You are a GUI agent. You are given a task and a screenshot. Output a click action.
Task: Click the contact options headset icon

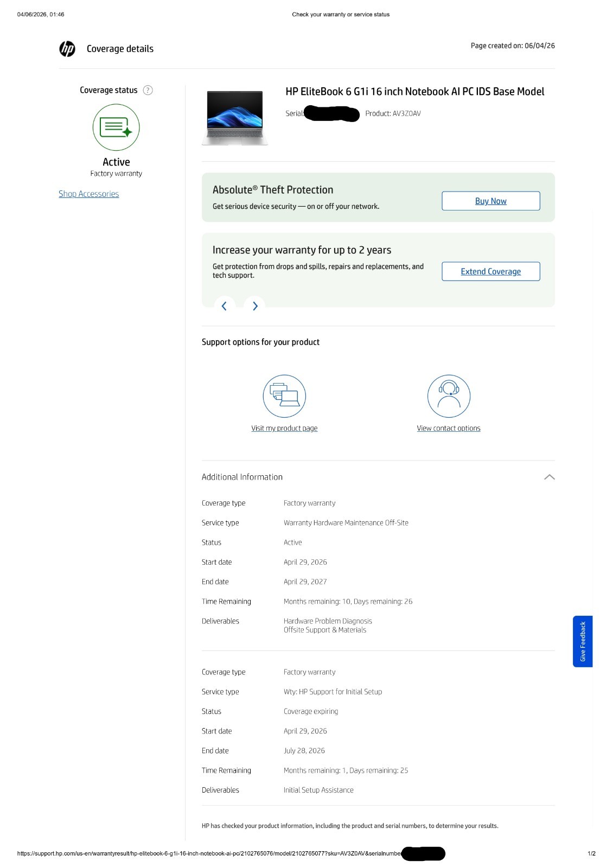click(x=449, y=396)
